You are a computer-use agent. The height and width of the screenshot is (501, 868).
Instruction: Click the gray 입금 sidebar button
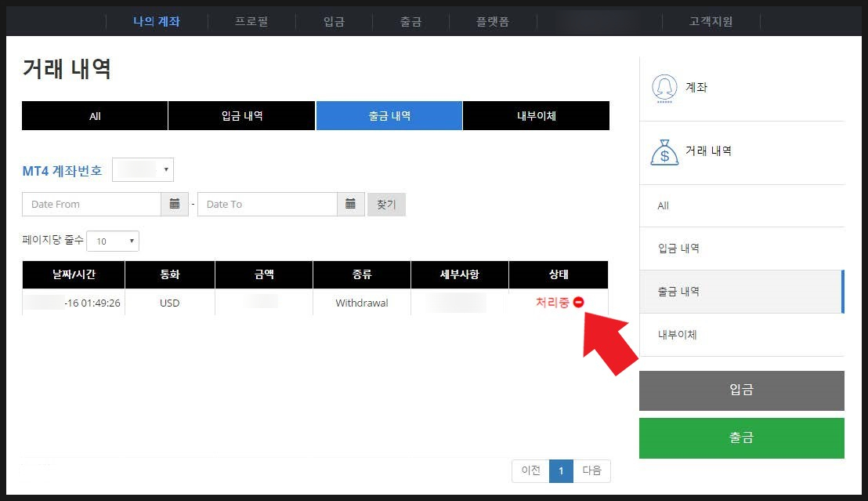[741, 390]
